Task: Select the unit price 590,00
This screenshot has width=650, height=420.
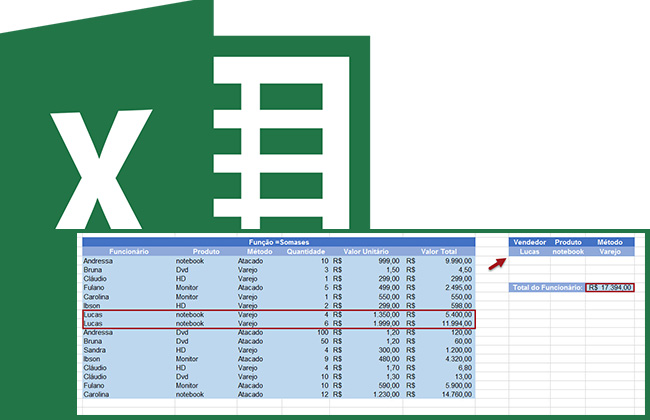Action: coord(389,386)
